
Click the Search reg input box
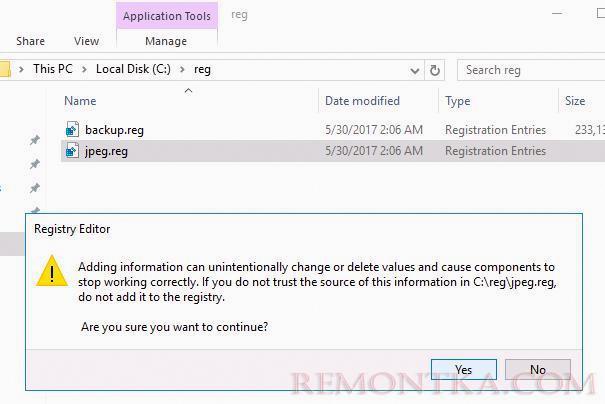[531, 70]
